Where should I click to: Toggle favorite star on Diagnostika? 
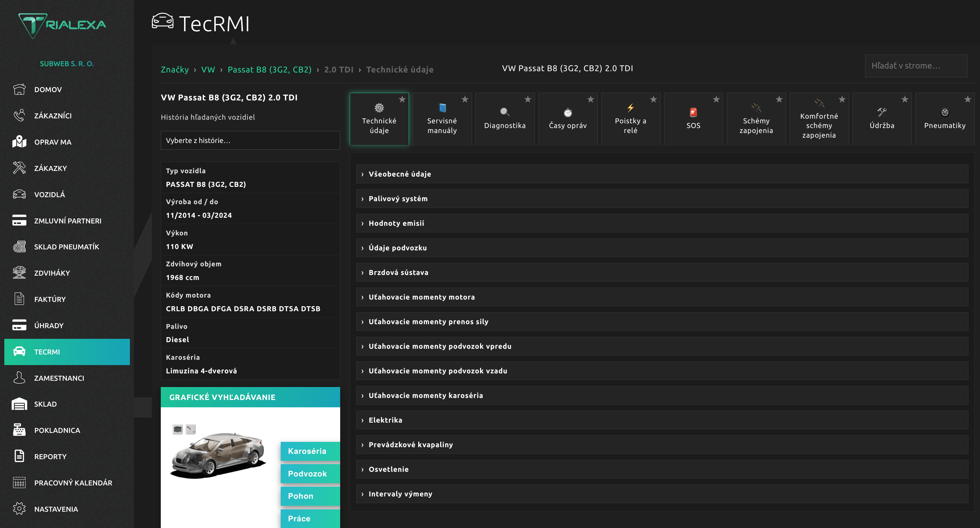click(527, 99)
